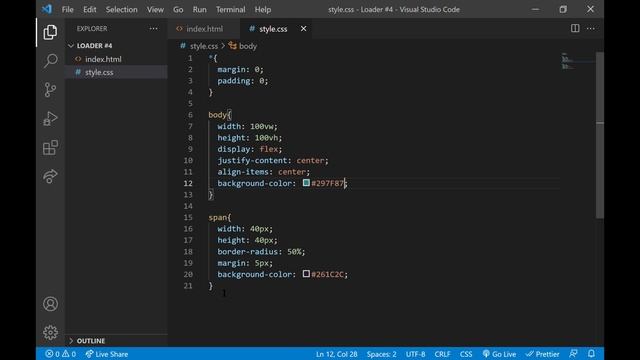Click Go Live in status bar
The height and width of the screenshot is (360, 640).
(x=499, y=354)
